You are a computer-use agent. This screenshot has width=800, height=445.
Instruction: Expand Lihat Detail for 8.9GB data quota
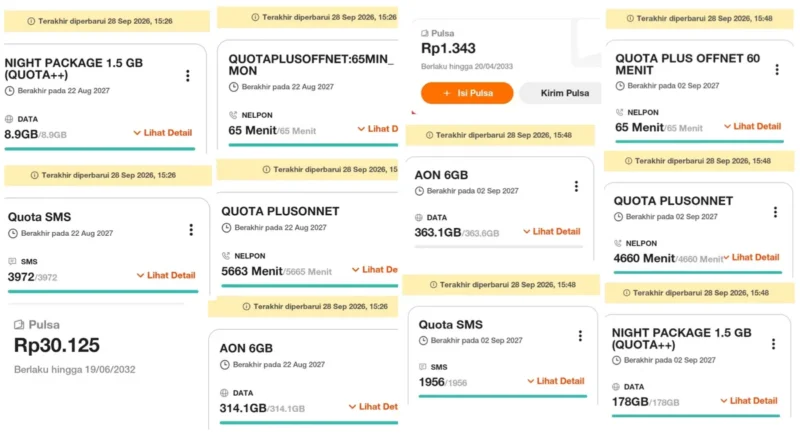163,133
